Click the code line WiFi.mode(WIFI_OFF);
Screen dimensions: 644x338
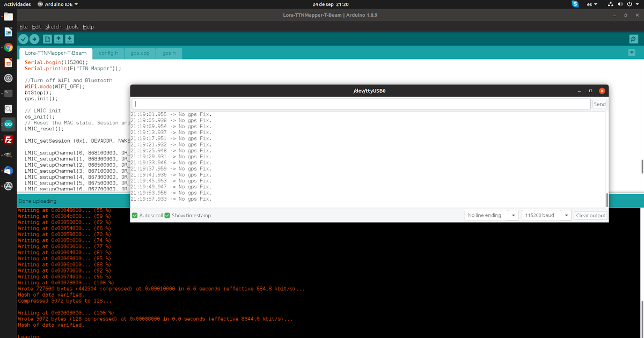coord(55,86)
